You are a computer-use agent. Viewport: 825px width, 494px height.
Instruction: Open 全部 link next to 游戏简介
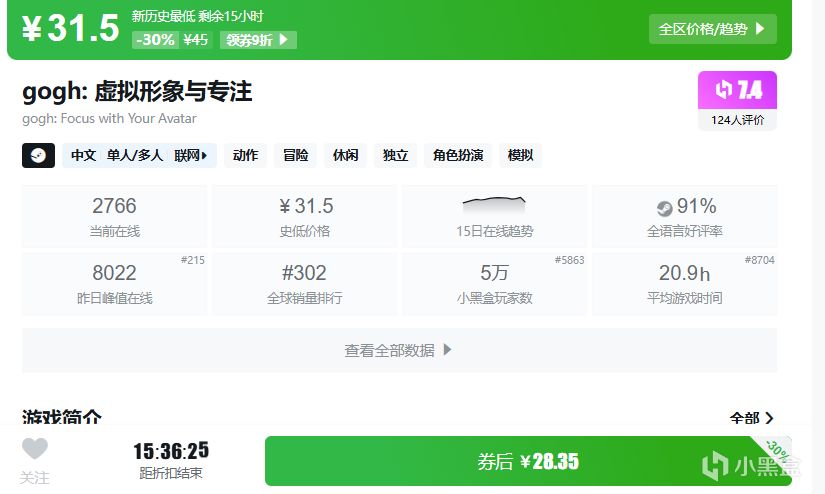(751, 419)
